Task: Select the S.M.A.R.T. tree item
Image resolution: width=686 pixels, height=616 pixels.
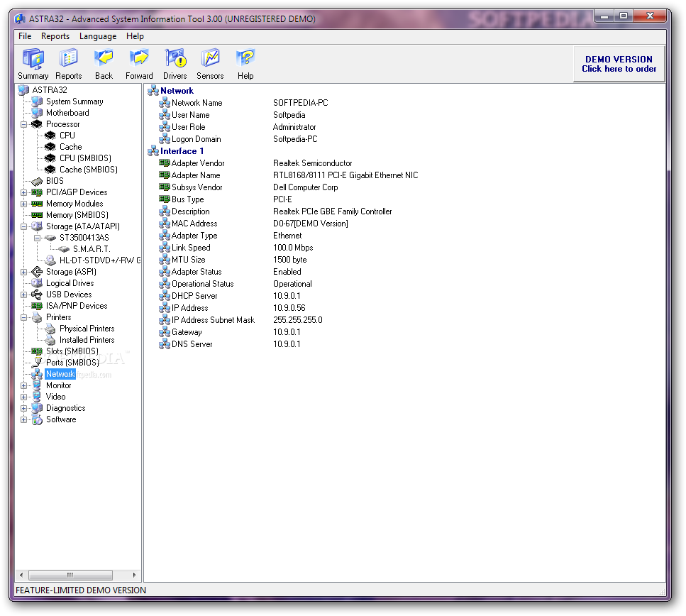Action: 92,249
